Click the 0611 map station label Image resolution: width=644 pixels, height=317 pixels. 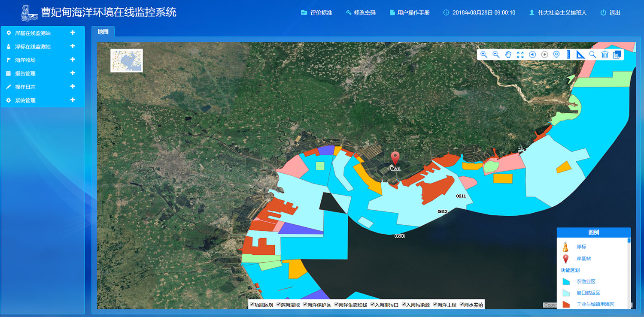point(461,196)
